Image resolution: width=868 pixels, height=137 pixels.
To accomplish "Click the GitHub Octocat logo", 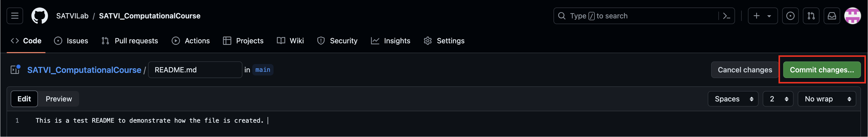I will [x=40, y=16].
